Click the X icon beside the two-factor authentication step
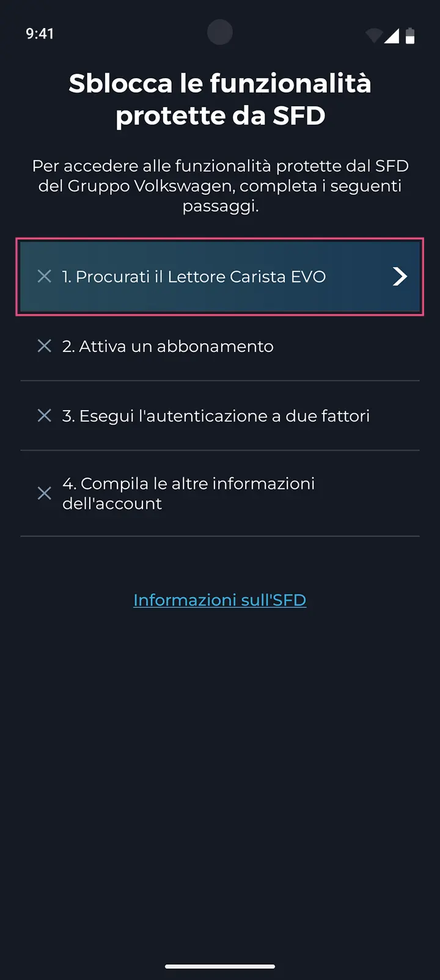Screen dimensions: 440x980 click(44, 415)
